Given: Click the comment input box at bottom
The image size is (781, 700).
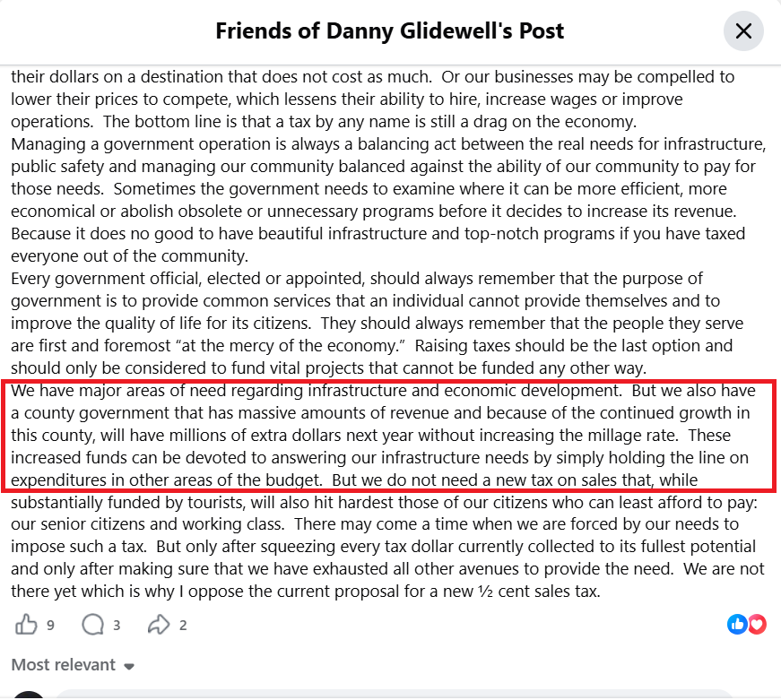Looking at the screenshot, I should coord(394,695).
